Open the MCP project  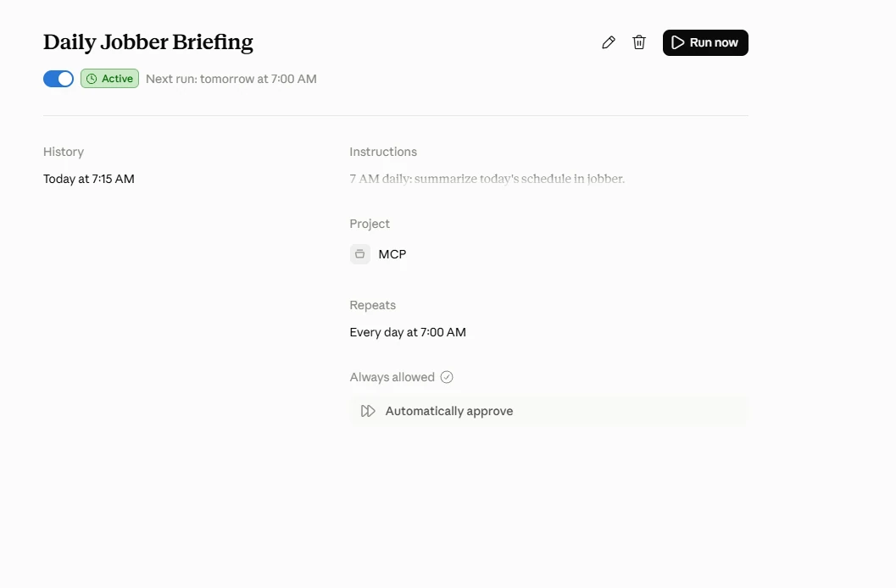[x=378, y=254]
